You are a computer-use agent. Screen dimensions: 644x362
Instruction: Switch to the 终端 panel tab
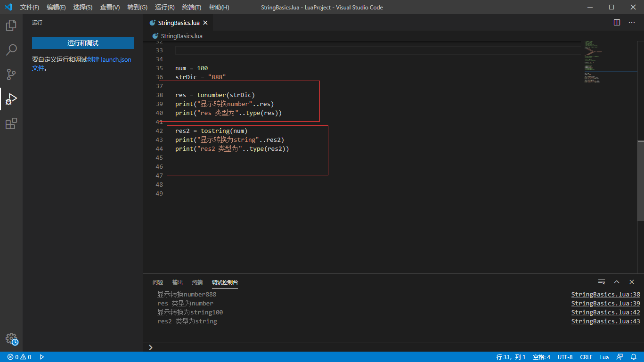click(197, 282)
